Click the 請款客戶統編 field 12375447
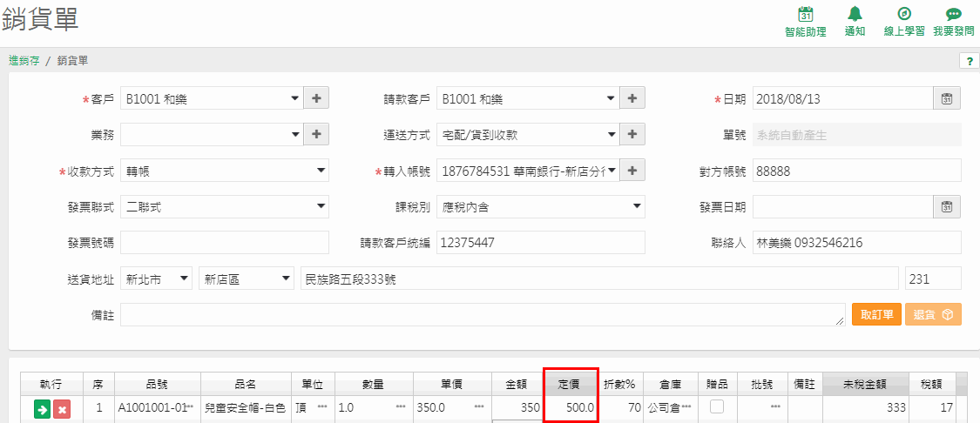This screenshot has height=423, width=980. click(541, 243)
